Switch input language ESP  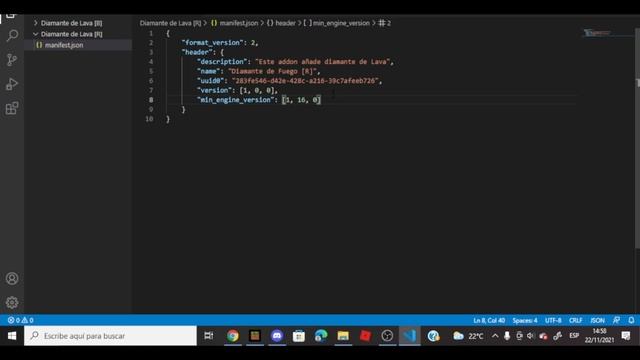click(574, 336)
